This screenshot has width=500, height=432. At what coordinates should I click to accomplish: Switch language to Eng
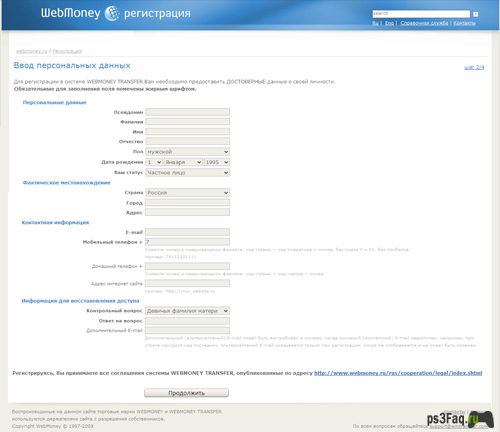[389, 23]
